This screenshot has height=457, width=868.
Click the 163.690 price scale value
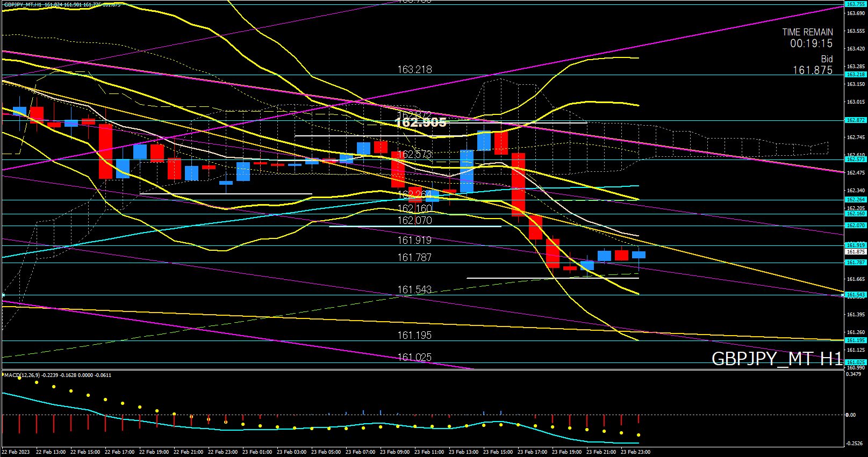(x=856, y=13)
